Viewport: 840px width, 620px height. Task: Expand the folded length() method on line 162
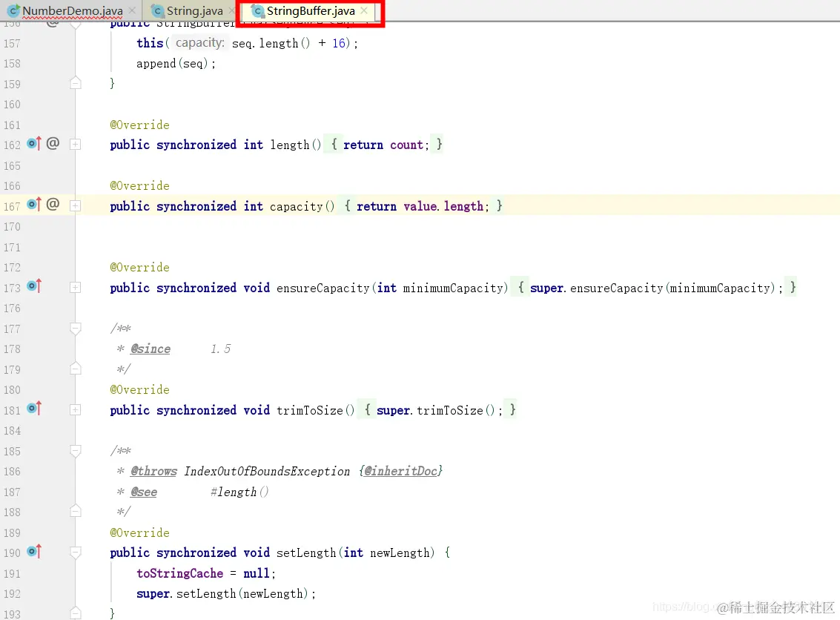coord(76,145)
